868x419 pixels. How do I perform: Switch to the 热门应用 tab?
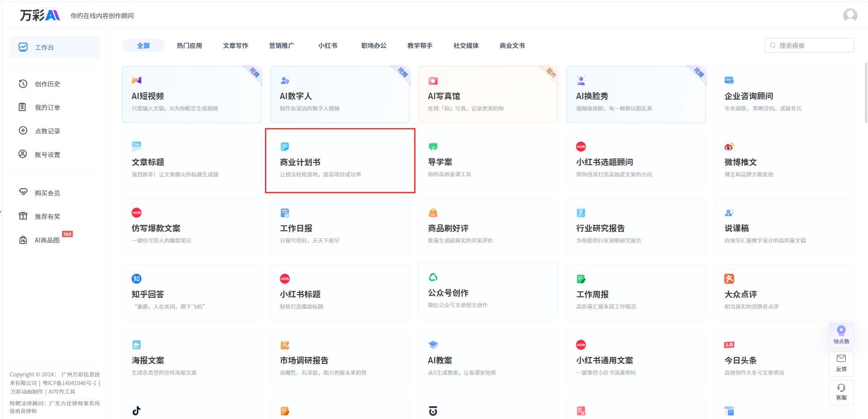[189, 46]
